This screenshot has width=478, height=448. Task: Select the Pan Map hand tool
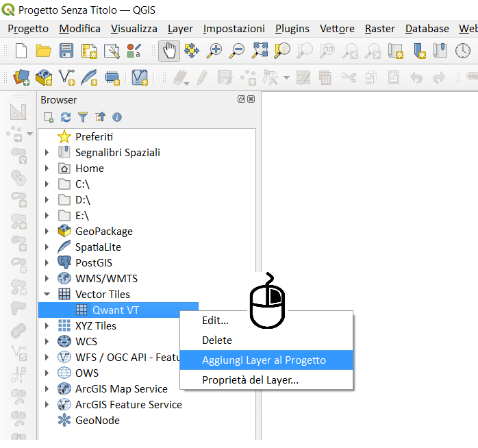(169, 51)
